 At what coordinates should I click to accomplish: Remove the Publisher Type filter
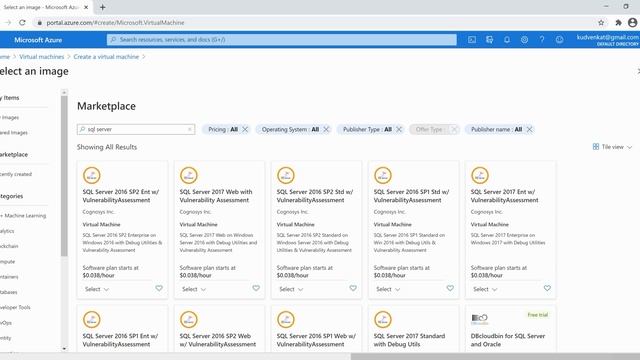tap(399, 129)
